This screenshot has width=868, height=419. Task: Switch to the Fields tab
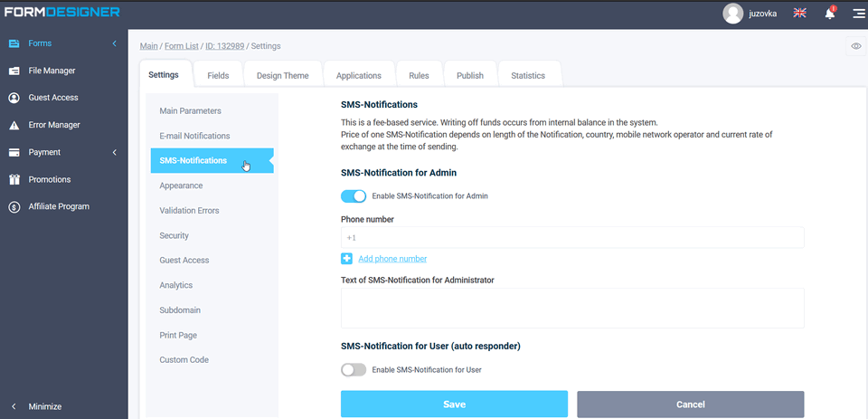click(x=218, y=75)
